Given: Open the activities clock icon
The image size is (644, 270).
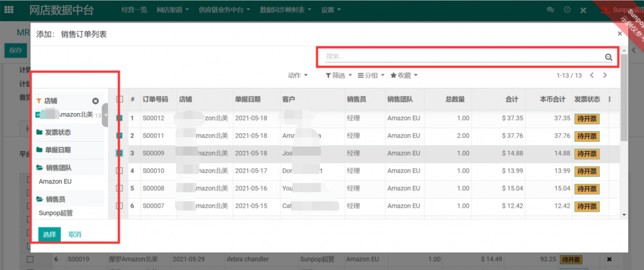Looking at the screenshot, I should click(x=567, y=10).
